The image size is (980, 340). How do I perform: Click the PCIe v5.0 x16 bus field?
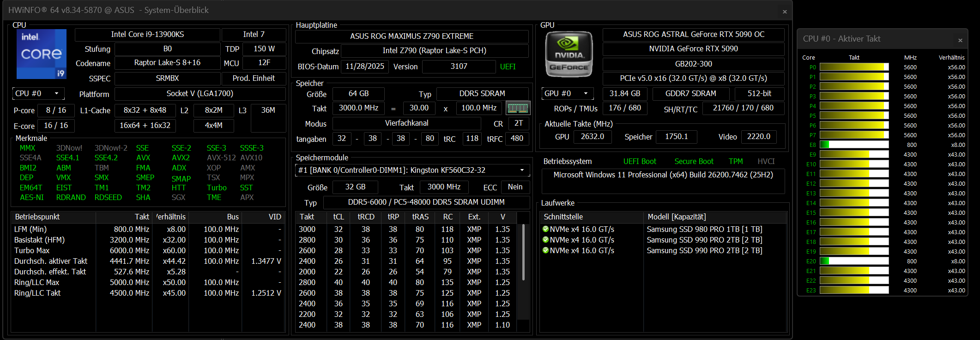pyautogui.click(x=694, y=79)
